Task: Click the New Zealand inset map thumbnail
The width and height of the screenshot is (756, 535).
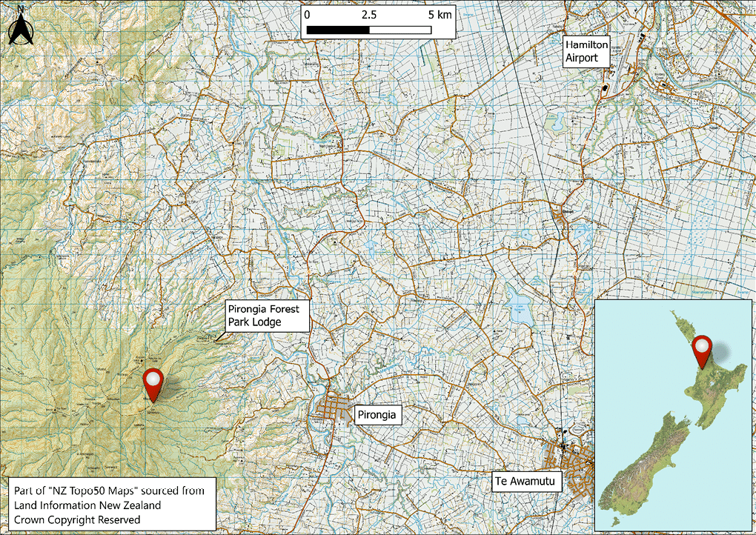Action: click(674, 415)
